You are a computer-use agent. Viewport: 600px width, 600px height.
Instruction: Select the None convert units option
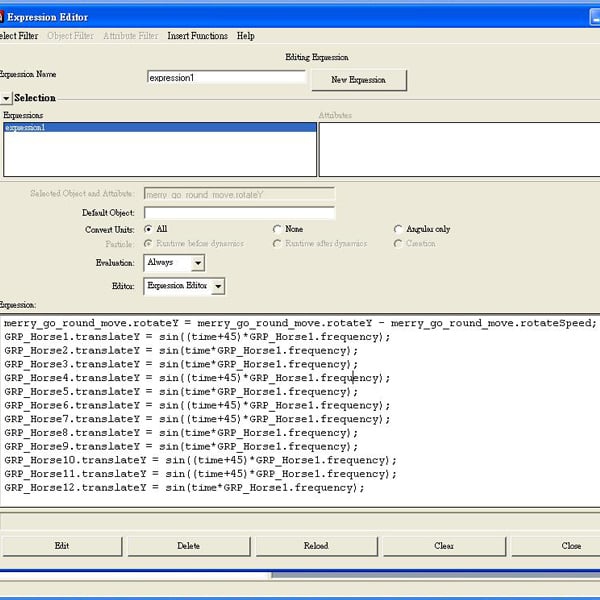(277, 229)
